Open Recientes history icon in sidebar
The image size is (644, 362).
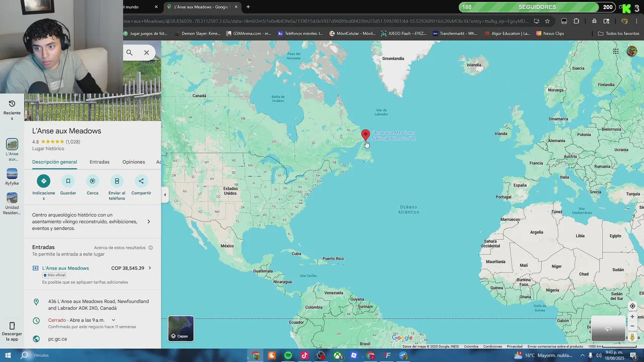[x=12, y=104]
